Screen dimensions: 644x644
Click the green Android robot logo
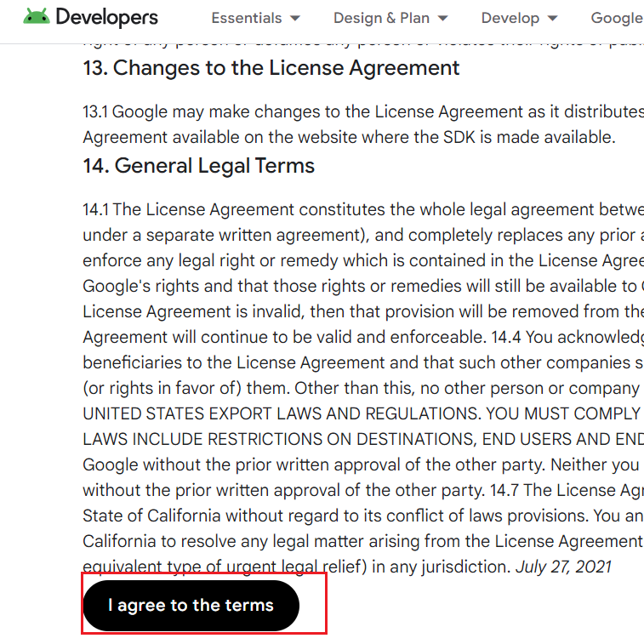pyautogui.click(x=36, y=17)
